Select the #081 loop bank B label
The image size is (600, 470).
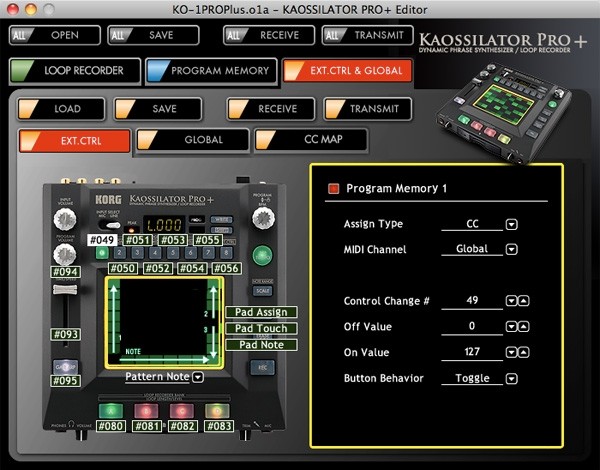(x=147, y=426)
